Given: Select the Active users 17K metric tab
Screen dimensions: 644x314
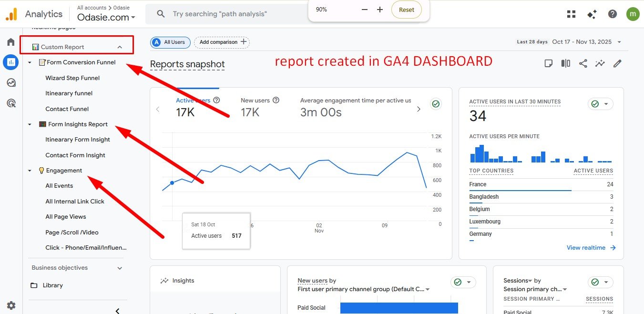Looking at the screenshot, I should (x=198, y=107).
